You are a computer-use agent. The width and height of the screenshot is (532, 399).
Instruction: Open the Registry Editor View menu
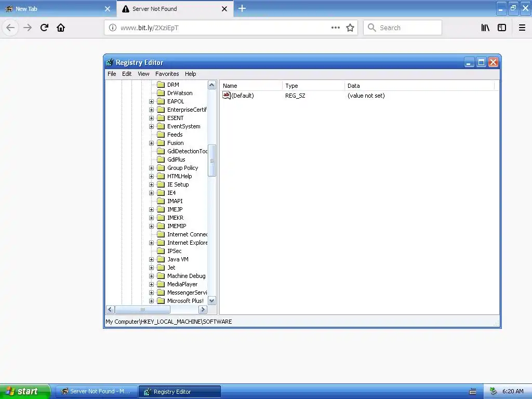(143, 74)
